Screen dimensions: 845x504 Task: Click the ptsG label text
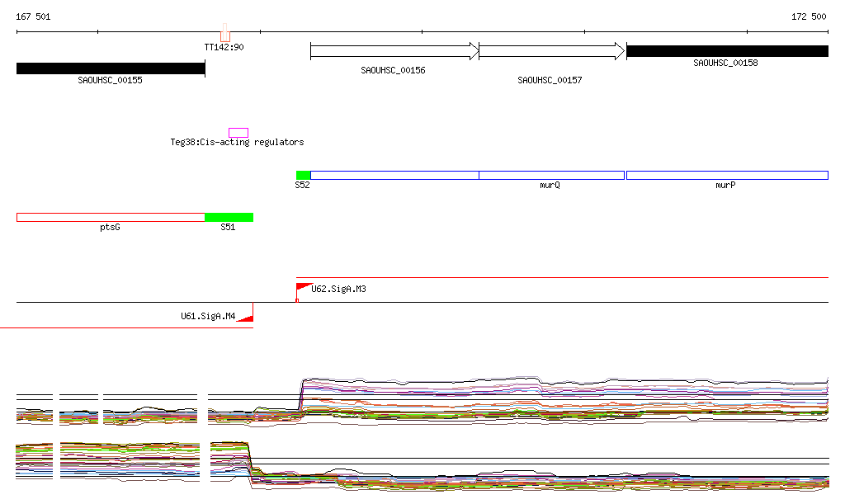coord(110,227)
